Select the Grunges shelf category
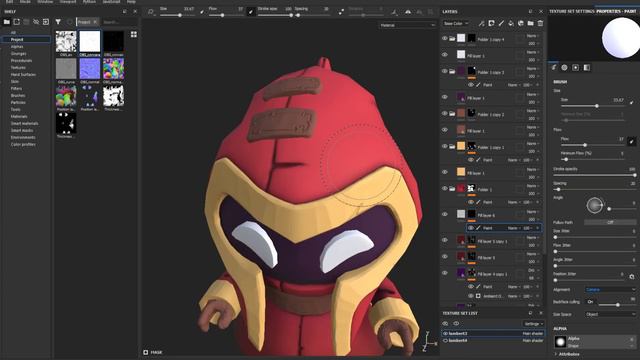 pos(18,53)
